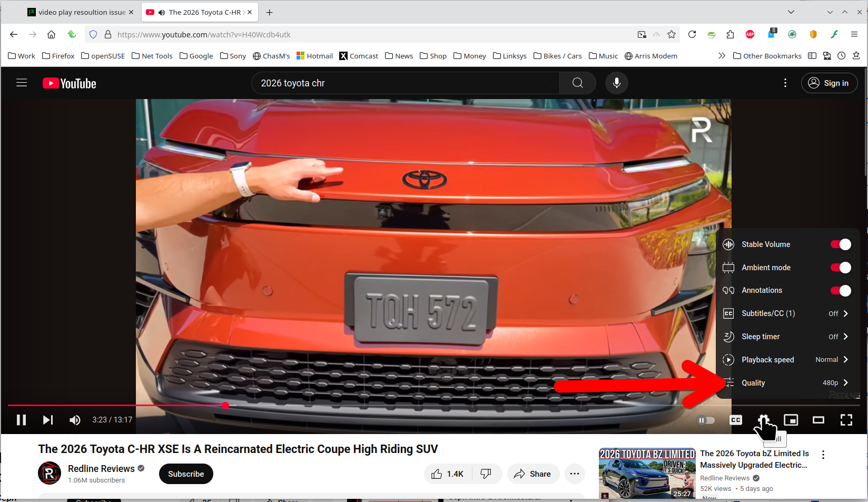Switch to theater mode
Viewport: 868px width, 502px height.
click(818, 420)
